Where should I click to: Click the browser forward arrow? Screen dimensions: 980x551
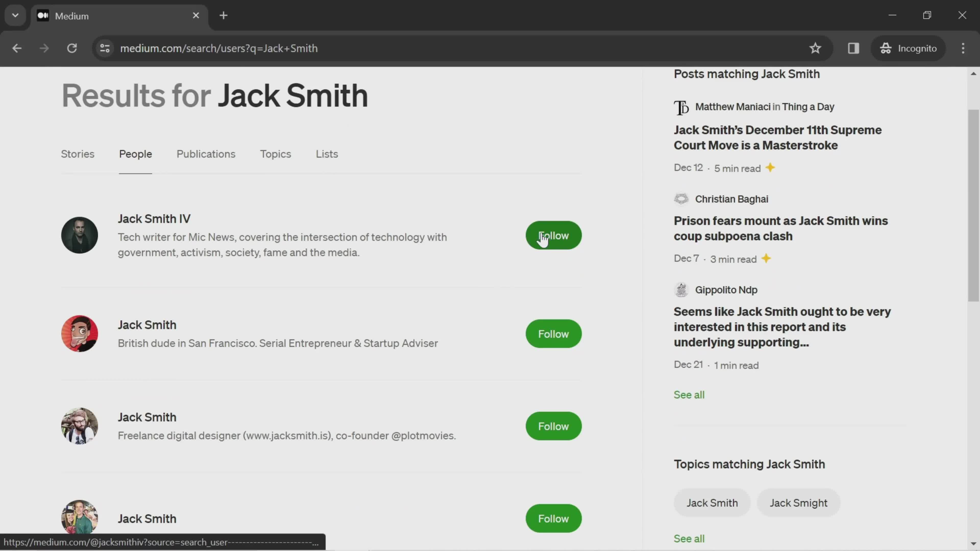point(44,48)
